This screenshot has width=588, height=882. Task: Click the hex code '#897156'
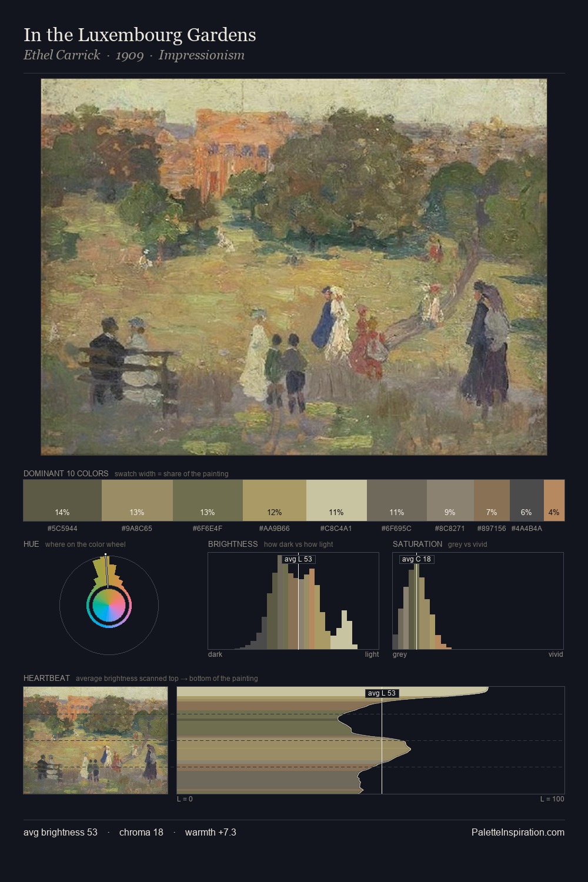point(492,529)
